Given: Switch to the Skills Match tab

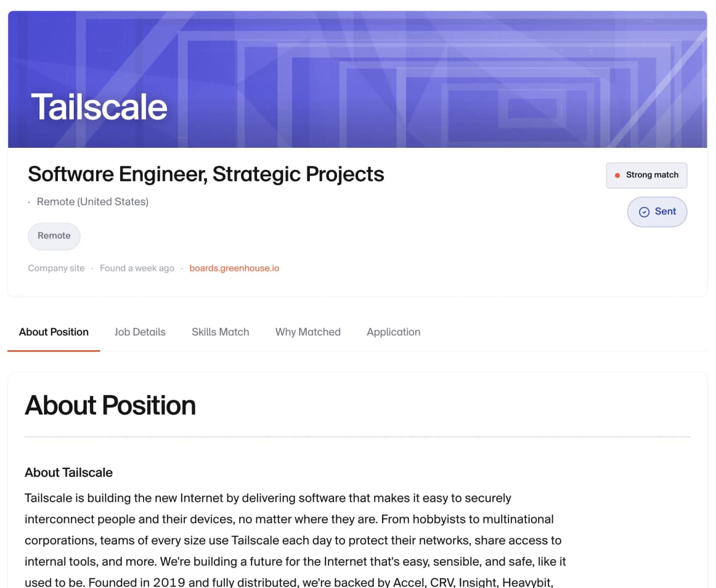Looking at the screenshot, I should [220, 332].
